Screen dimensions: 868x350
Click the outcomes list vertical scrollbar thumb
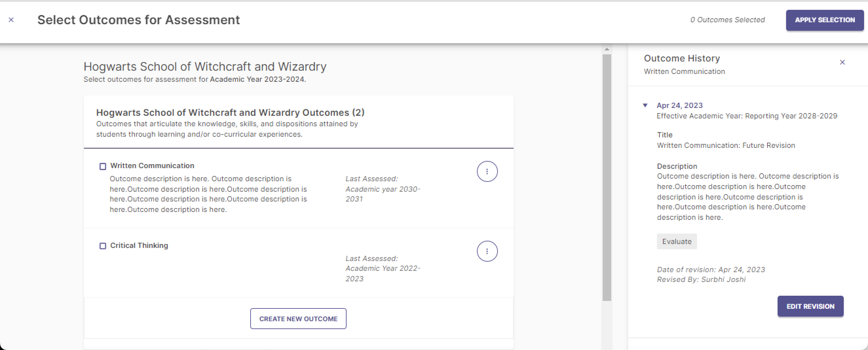(x=607, y=177)
